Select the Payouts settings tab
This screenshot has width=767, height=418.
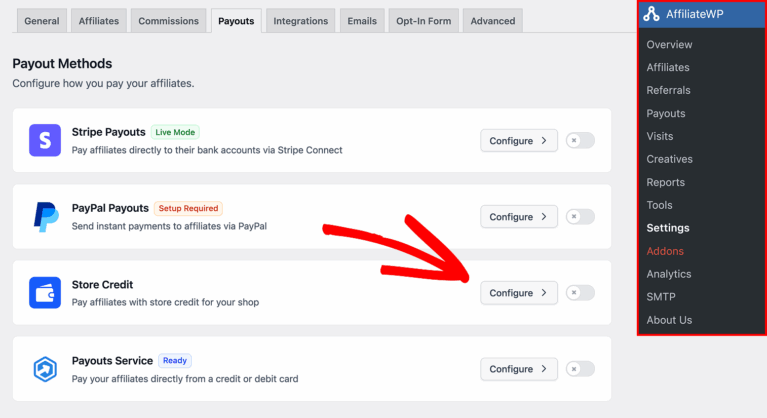236,21
